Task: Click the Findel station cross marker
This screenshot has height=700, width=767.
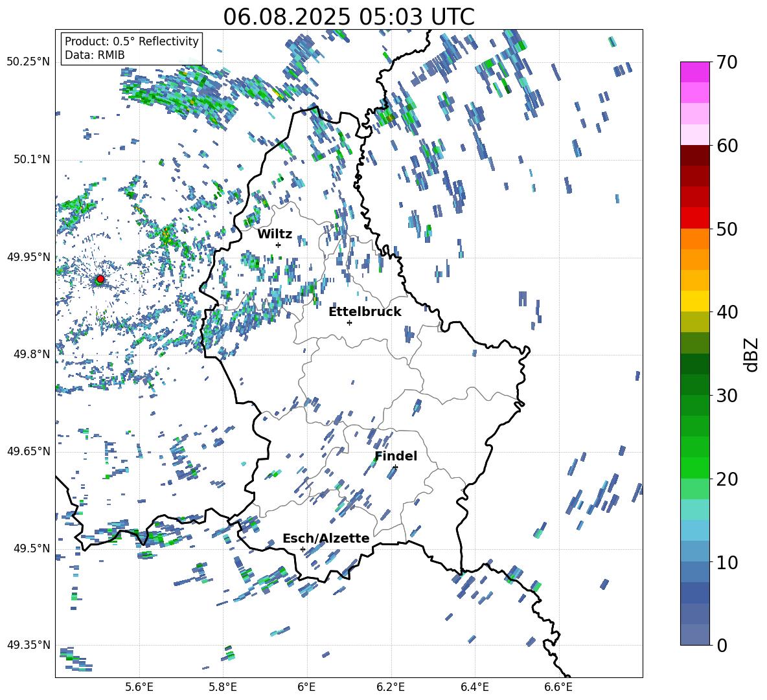Action: [395, 468]
